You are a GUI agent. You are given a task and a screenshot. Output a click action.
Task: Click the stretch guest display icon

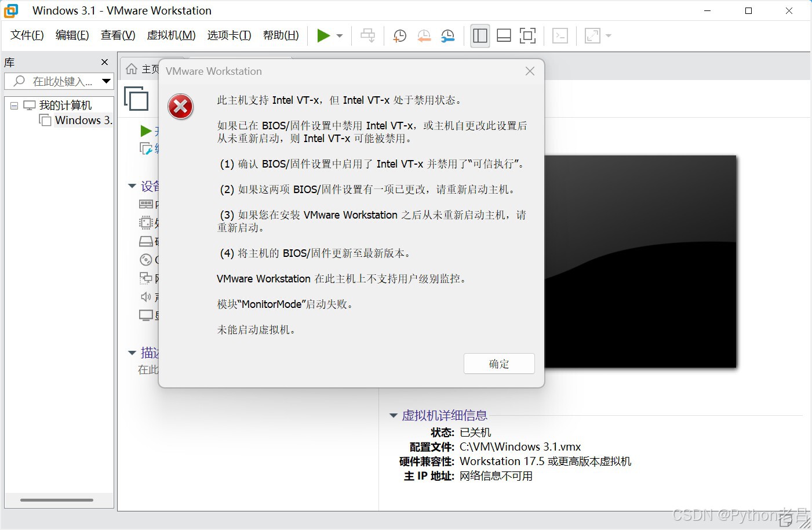coord(592,36)
